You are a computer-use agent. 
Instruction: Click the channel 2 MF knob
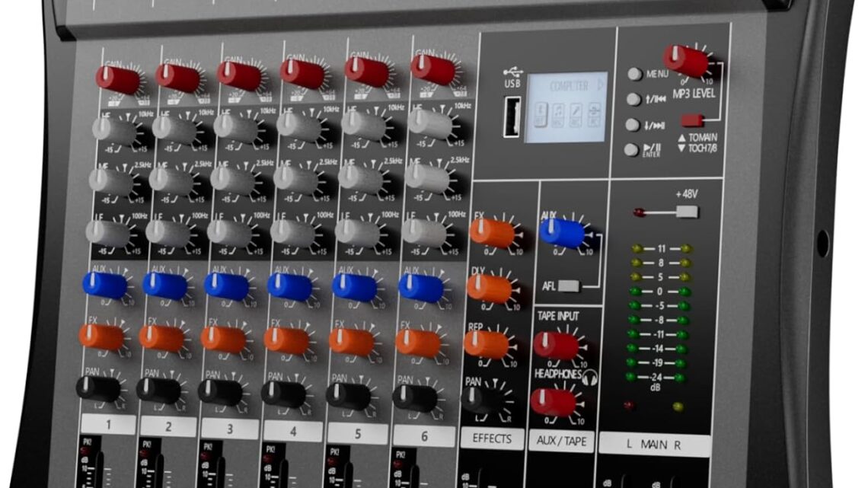coord(171,181)
